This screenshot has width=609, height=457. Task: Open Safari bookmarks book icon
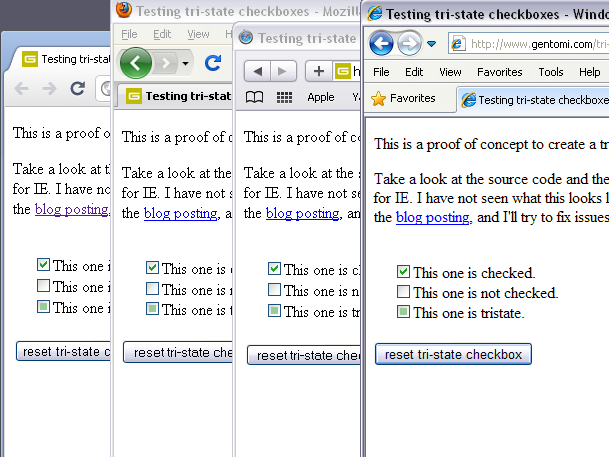(x=254, y=97)
